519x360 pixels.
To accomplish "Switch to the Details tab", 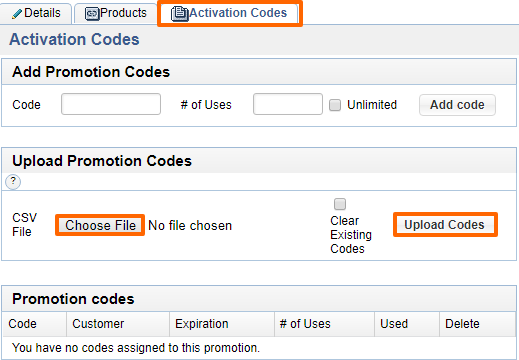I will point(36,13).
